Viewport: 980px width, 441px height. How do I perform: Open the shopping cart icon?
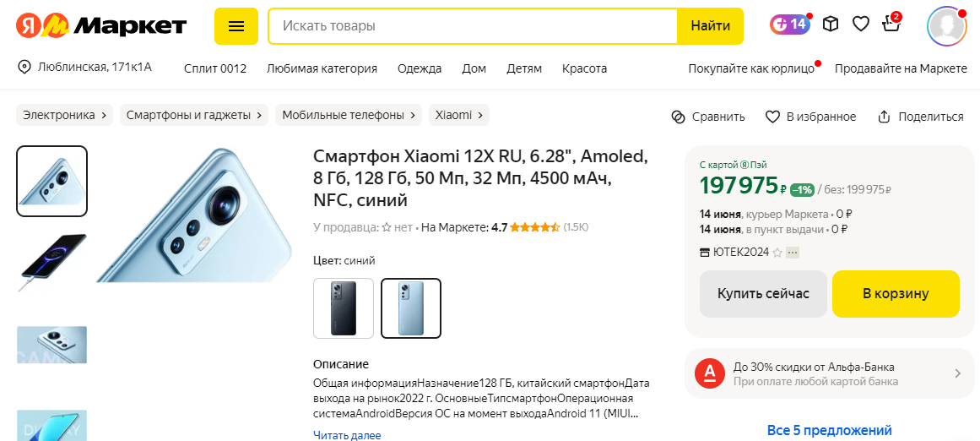point(891,24)
